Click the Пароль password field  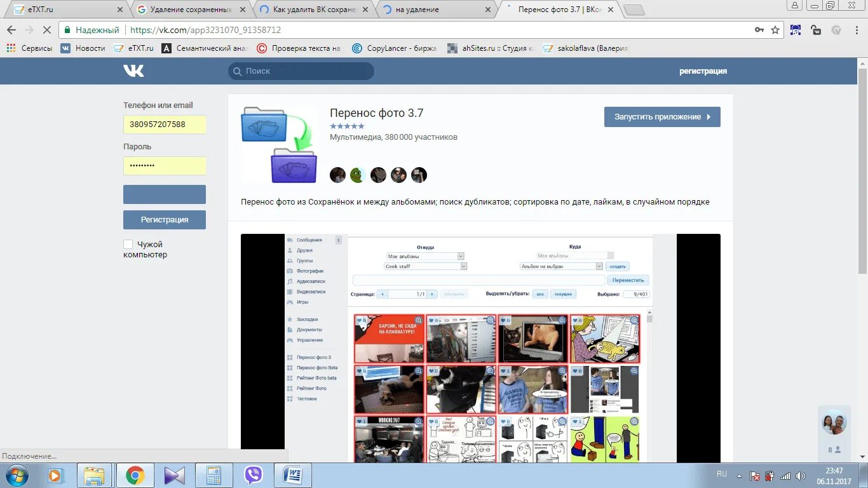(165, 166)
